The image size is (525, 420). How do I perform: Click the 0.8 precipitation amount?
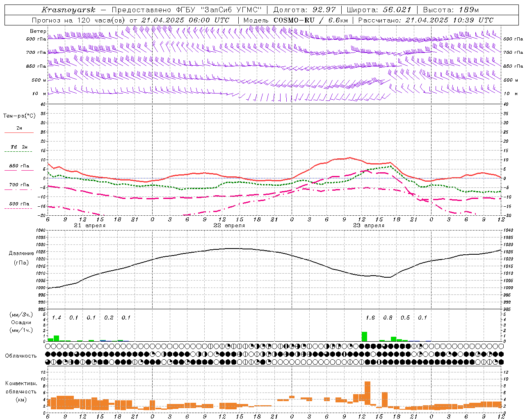[x=388, y=318]
